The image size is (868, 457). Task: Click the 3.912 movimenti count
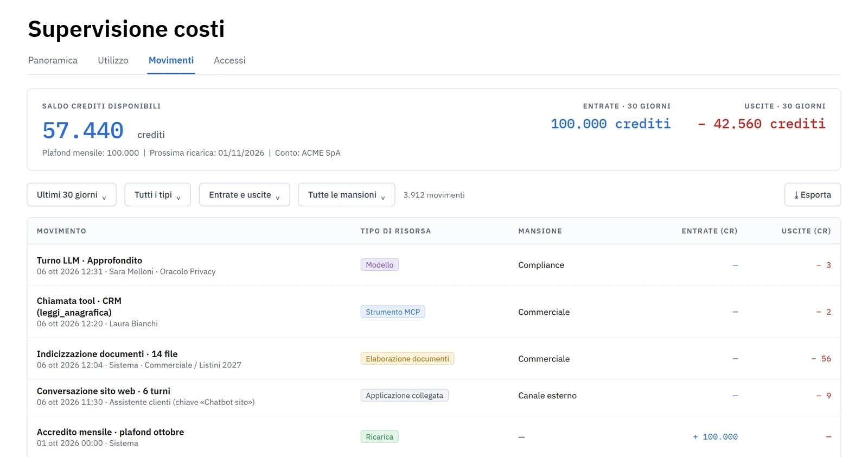tap(434, 195)
